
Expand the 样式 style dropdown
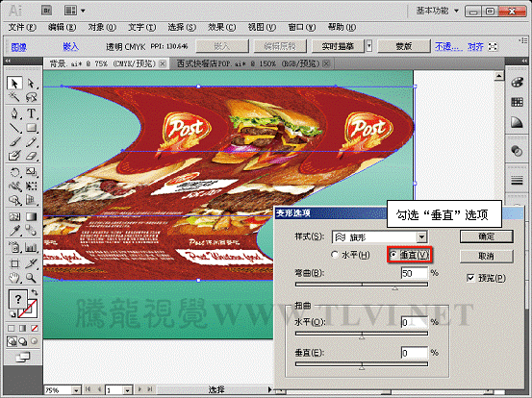tap(421, 236)
